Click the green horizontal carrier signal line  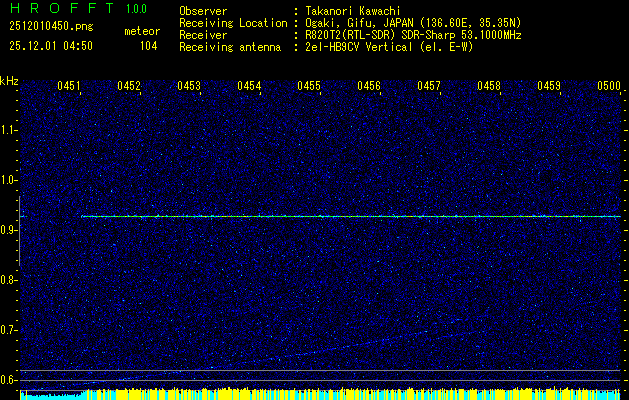pos(350,216)
